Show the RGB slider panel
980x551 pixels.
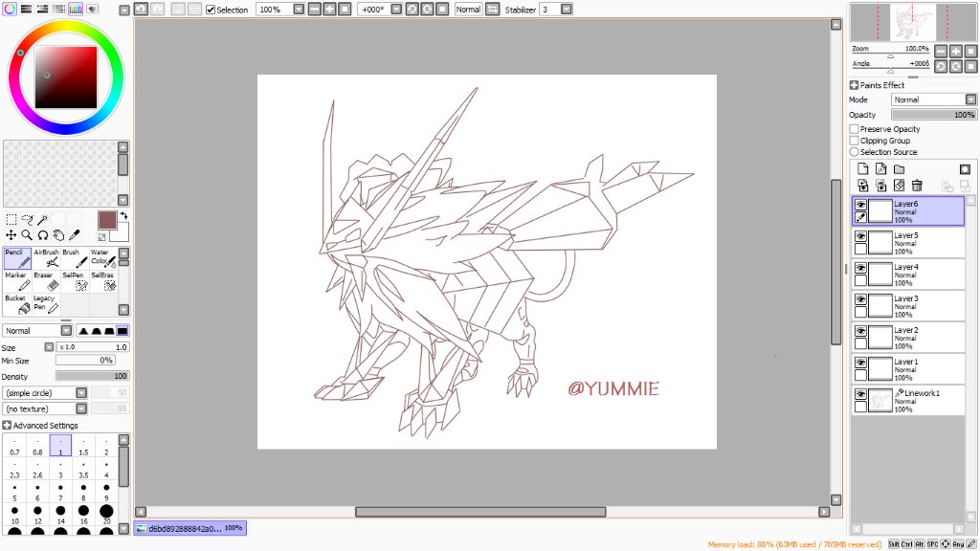26,9
